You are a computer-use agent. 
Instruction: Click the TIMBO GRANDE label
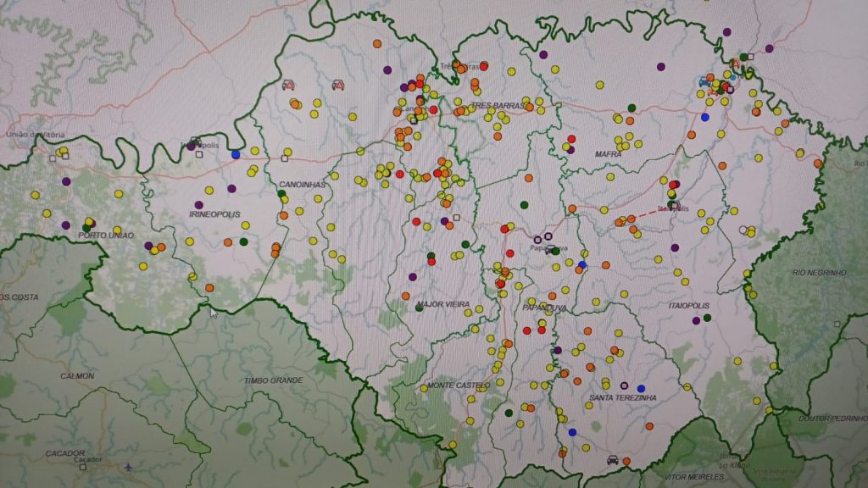(x=274, y=380)
